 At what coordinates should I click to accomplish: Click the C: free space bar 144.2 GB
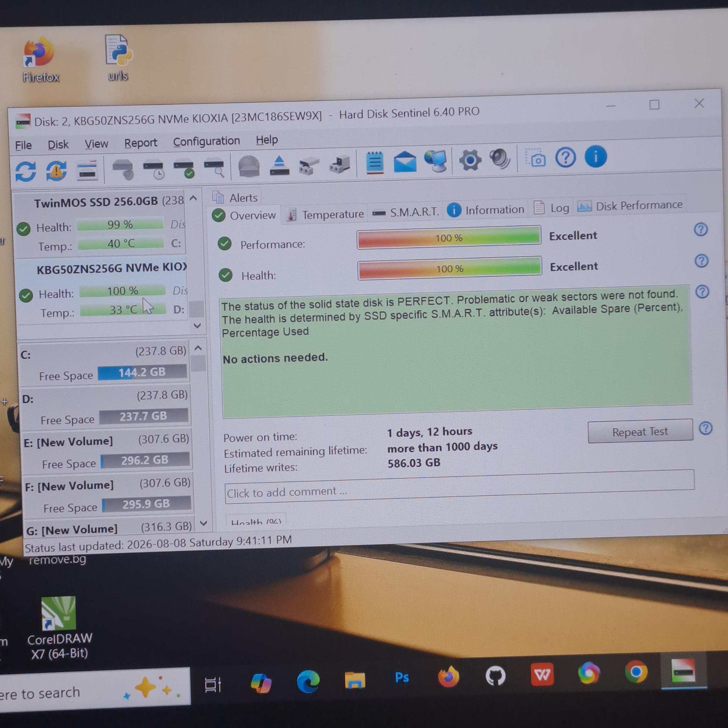(x=142, y=372)
